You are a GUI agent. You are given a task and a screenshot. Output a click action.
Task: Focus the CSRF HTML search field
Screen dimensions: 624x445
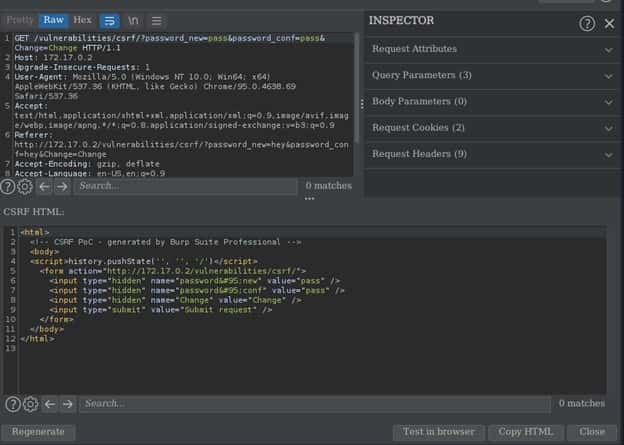[x=315, y=404]
